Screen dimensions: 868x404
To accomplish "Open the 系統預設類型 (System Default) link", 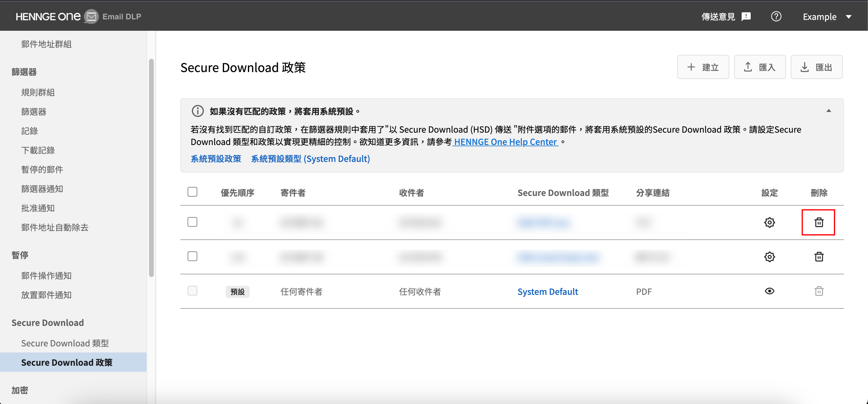I will [310, 159].
